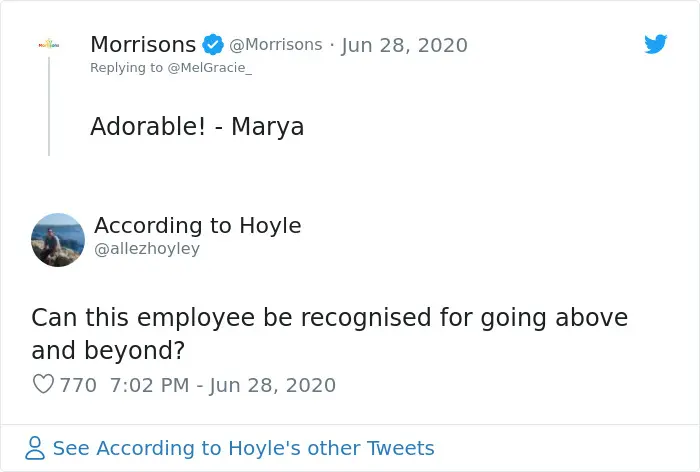See According to Hoyle's other Tweets
This screenshot has width=700, height=472.
coord(243,448)
